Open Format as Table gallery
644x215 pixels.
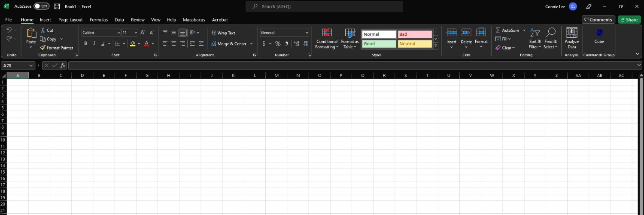(350, 39)
